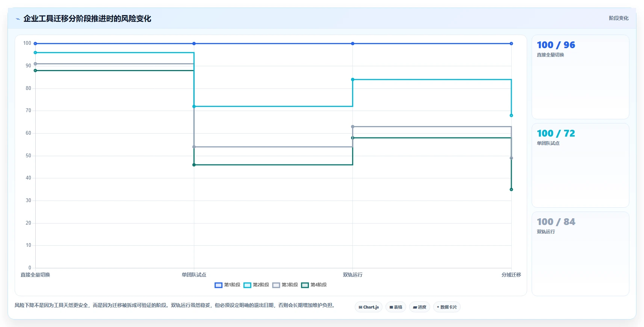Toggle the 第2阶段 series in the legend
The image size is (644, 327).
pyautogui.click(x=256, y=285)
